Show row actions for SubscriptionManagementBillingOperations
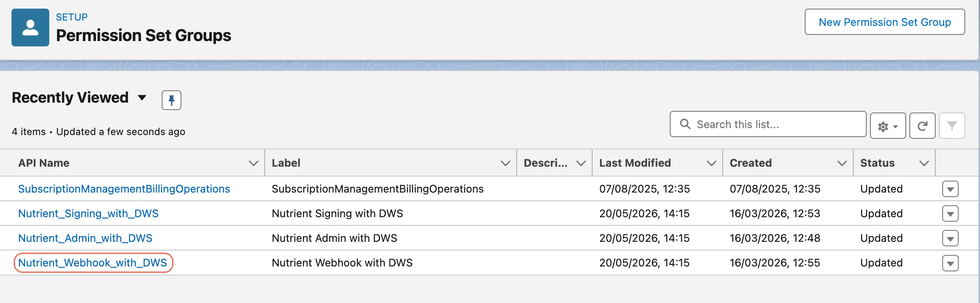 coord(950,189)
